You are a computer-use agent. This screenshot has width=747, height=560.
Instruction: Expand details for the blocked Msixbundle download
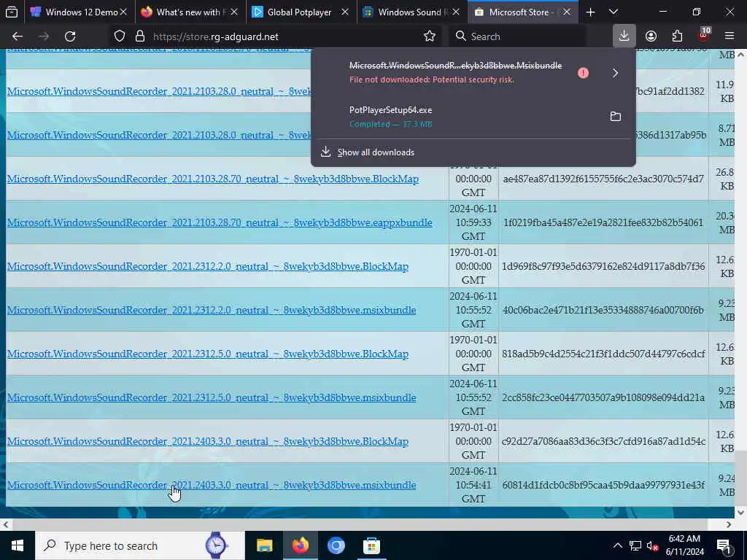coord(615,73)
